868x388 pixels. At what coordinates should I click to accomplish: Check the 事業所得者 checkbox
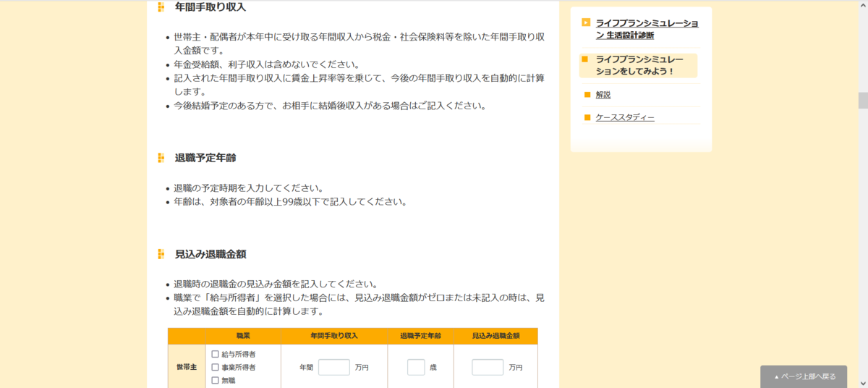215,367
